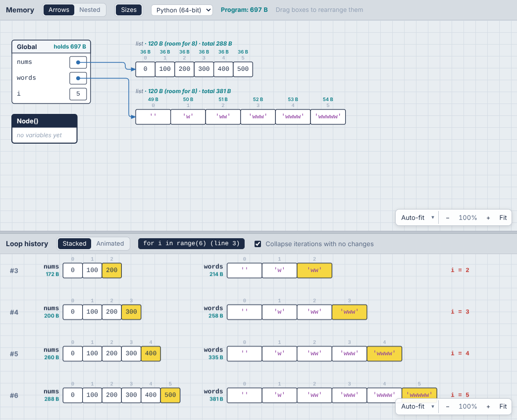Click the value 5 of variable i
Image resolution: width=517 pixels, height=420 pixels.
[78, 94]
